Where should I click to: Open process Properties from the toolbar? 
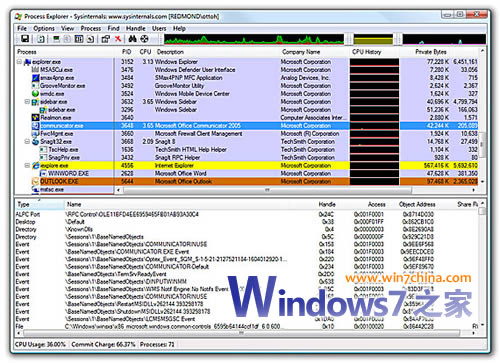(106, 39)
